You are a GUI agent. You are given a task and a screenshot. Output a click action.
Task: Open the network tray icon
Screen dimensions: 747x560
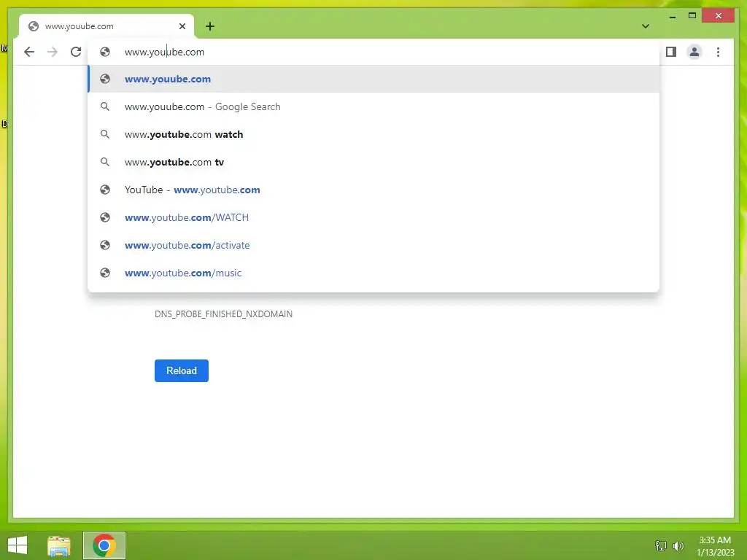[x=661, y=545]
